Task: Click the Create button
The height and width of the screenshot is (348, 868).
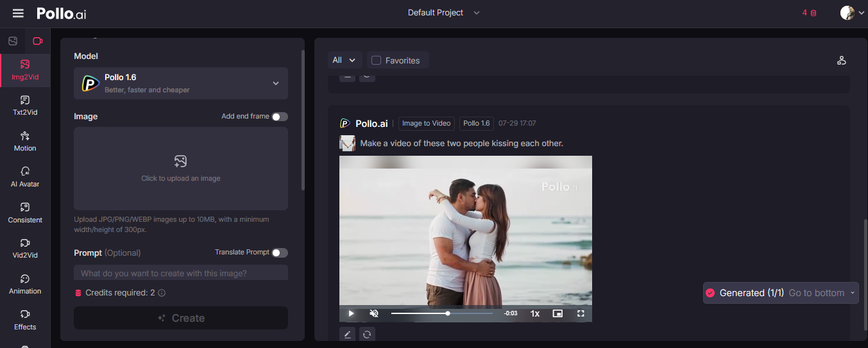Action: (x=181, y=318)
